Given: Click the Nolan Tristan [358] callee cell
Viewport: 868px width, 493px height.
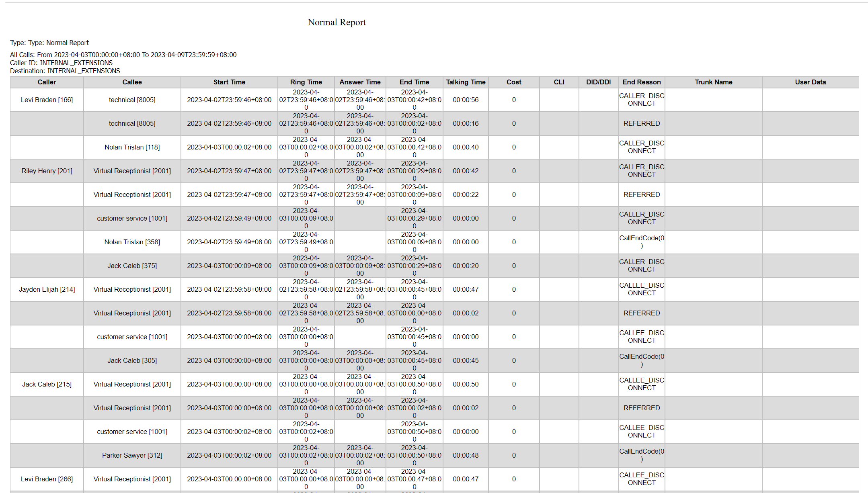Looking at the screenshot, I should pyautogui.click(x=132, y=242).
